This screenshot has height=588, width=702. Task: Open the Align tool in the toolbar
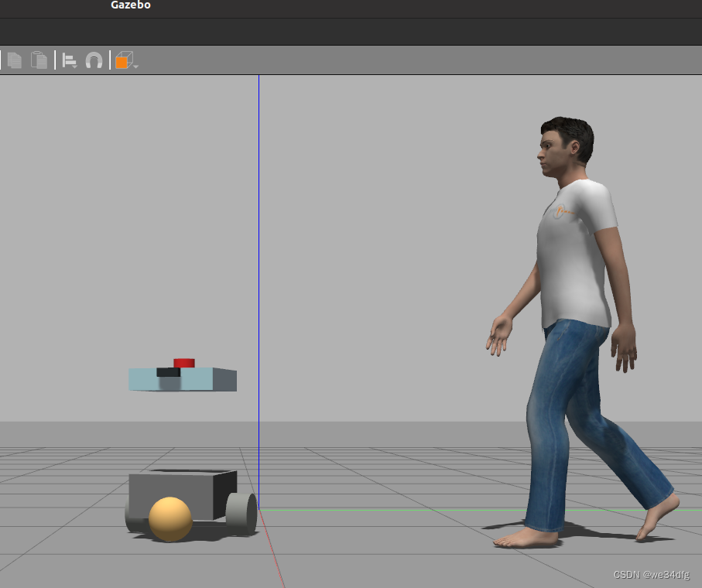(70, 60)
